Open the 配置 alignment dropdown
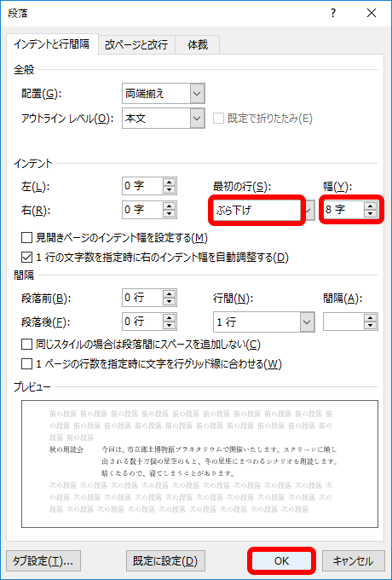 coord(198,94)
